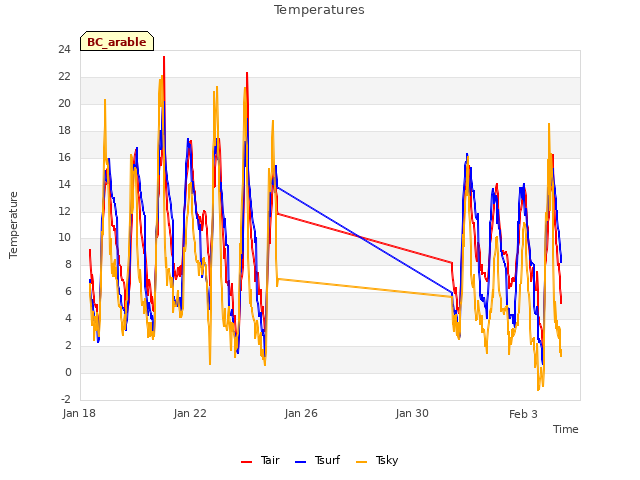Toggle the Tair legend entry

[x=260, y=460]
